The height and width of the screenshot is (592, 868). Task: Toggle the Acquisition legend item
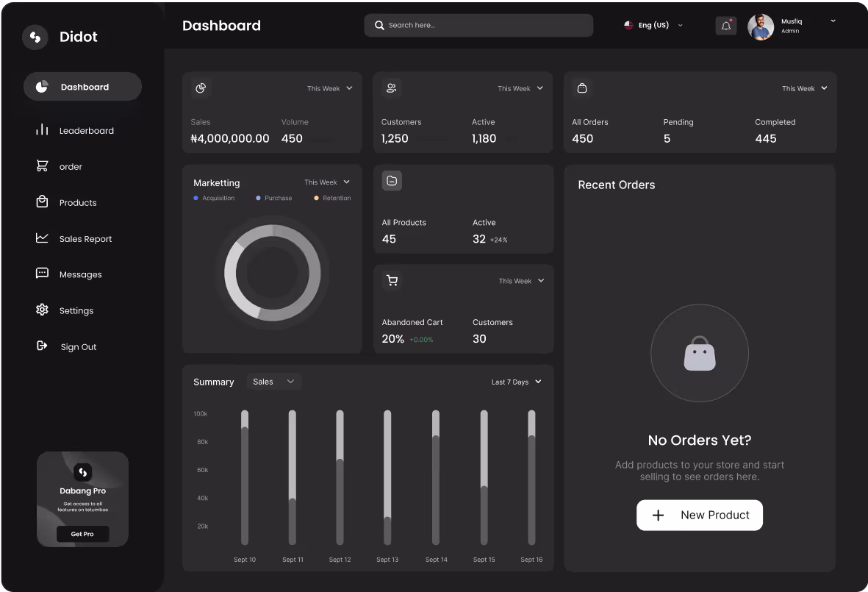click(x=214, y=198)
